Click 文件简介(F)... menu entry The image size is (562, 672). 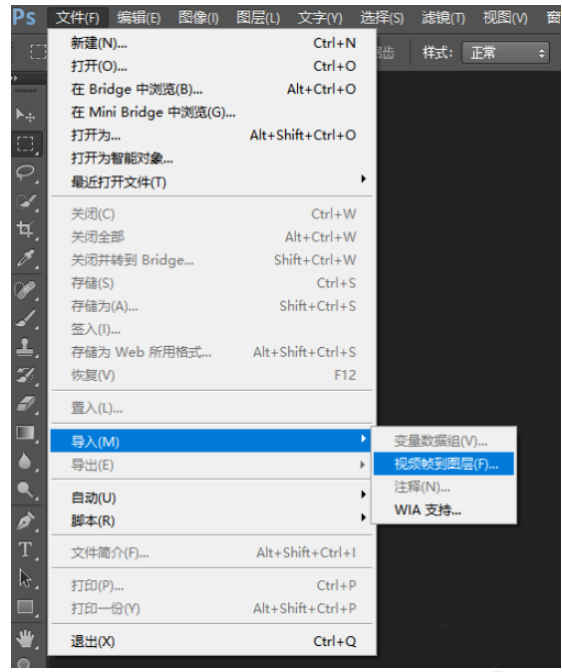[x=211, y=553]
